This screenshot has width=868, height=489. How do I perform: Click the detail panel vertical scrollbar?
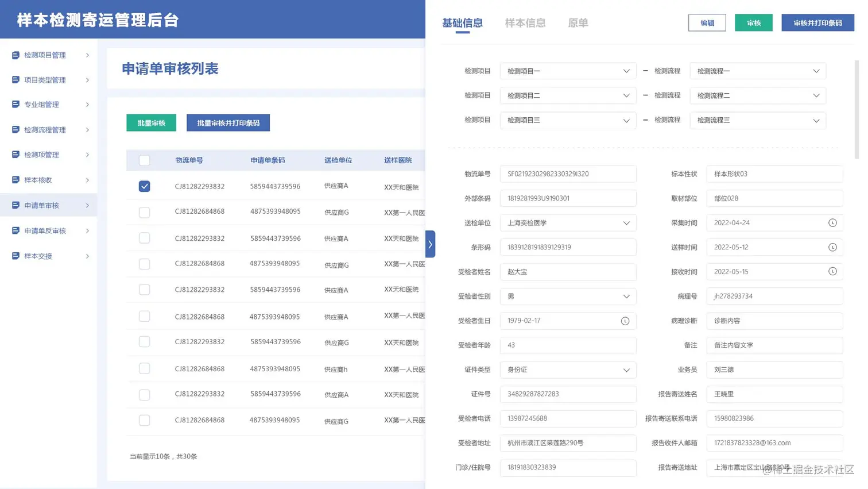click(x=857, y=109)
